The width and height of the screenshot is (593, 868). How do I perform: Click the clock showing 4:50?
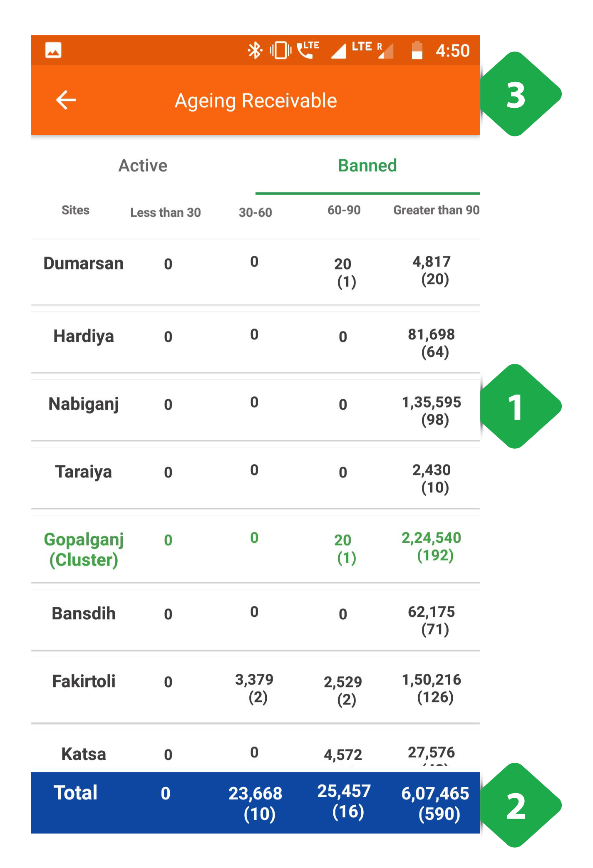click(453, 51)
